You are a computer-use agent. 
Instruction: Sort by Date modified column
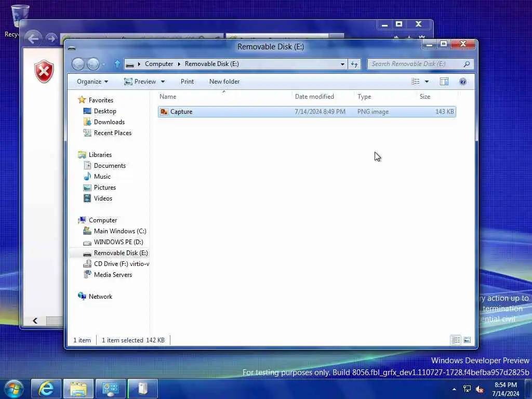tap(323, 97)
